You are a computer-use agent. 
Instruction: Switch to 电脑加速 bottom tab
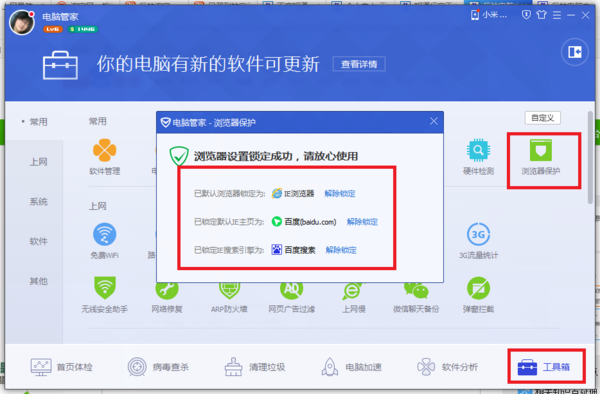click(x=351, y=367)
